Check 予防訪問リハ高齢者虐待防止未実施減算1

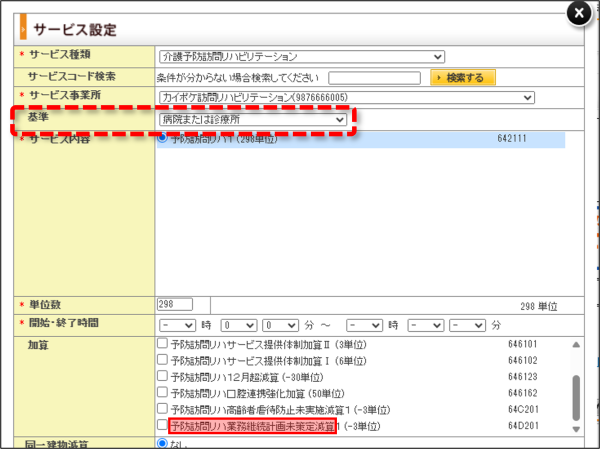(x=162, y=408)
